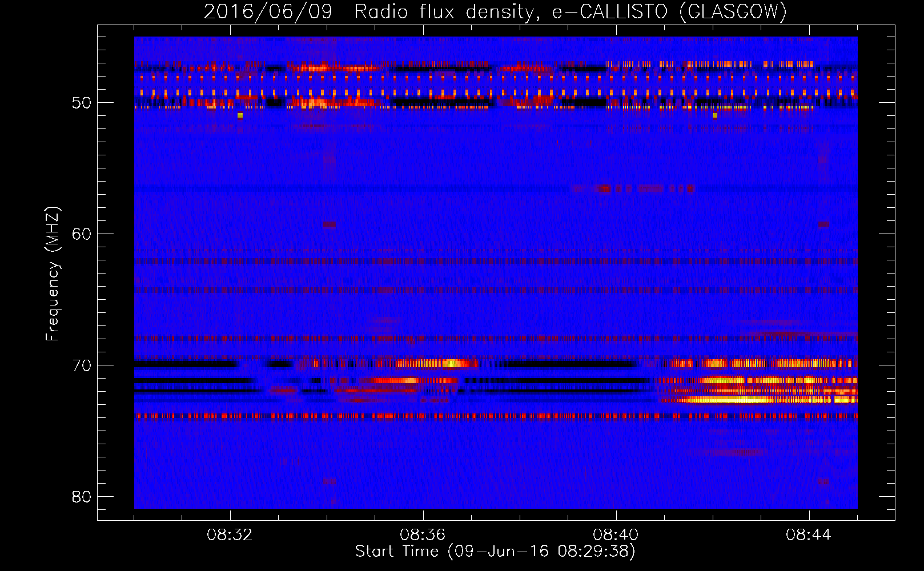Click the '08:36' time tick label
The width and height of the screenshot is (924, 571).
click(423, 535)
